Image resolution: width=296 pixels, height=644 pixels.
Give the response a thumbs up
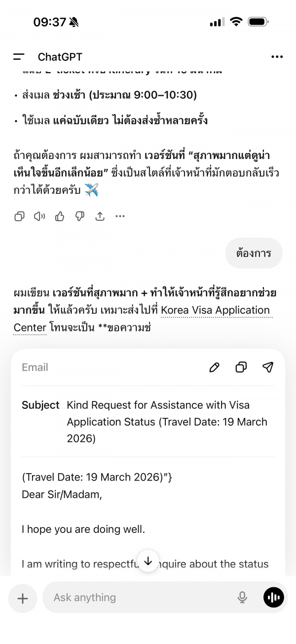[x=60, y=216]
